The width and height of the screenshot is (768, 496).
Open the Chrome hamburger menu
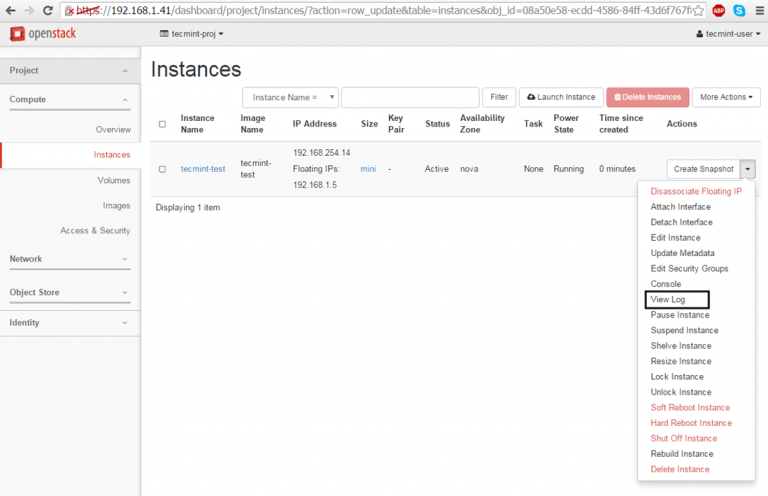coord(757,10)
